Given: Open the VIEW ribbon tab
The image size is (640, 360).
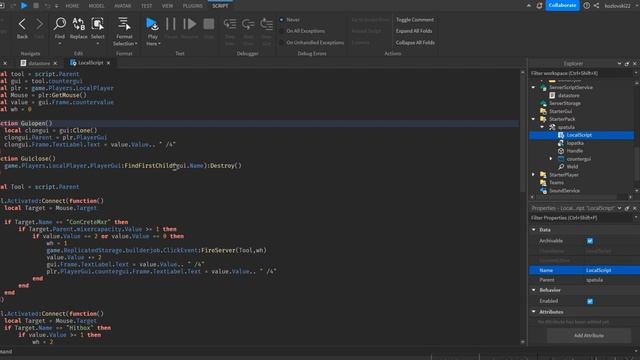Looking at the screenshot, I should click(167, 6).
